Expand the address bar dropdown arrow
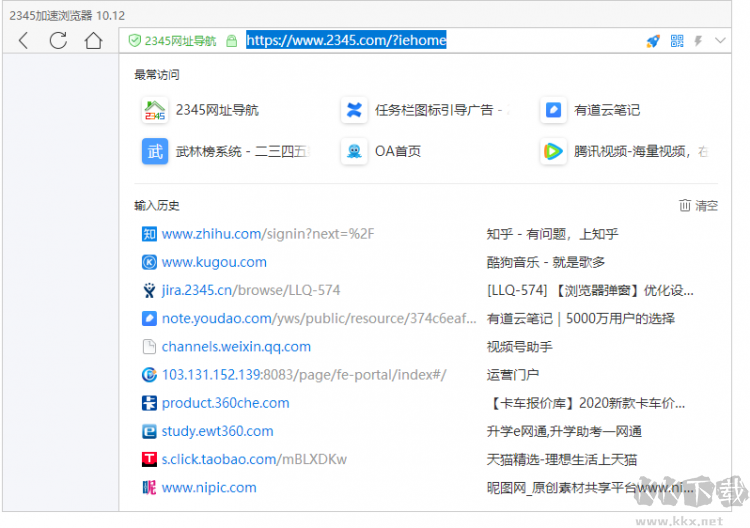Screen dimensions: 750x528 [x=719, y=41]
